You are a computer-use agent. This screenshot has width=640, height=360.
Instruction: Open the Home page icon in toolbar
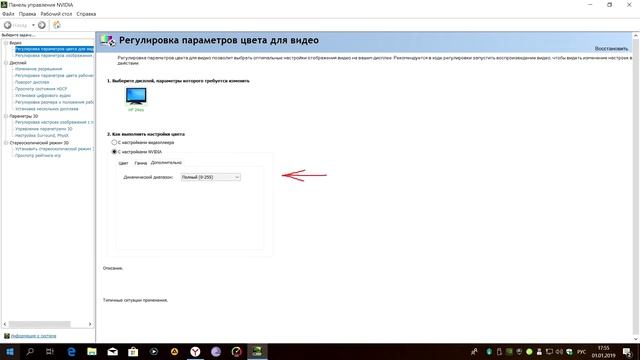57,25
